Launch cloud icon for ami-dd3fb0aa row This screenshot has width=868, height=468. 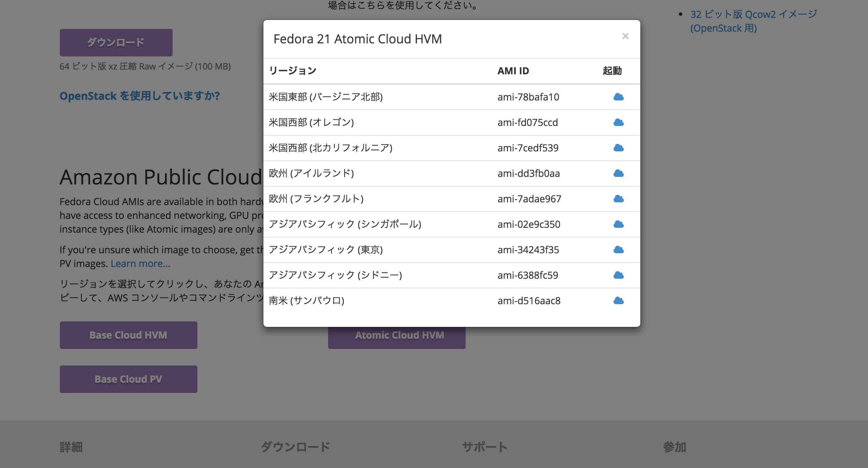click(x=618, y=173)
